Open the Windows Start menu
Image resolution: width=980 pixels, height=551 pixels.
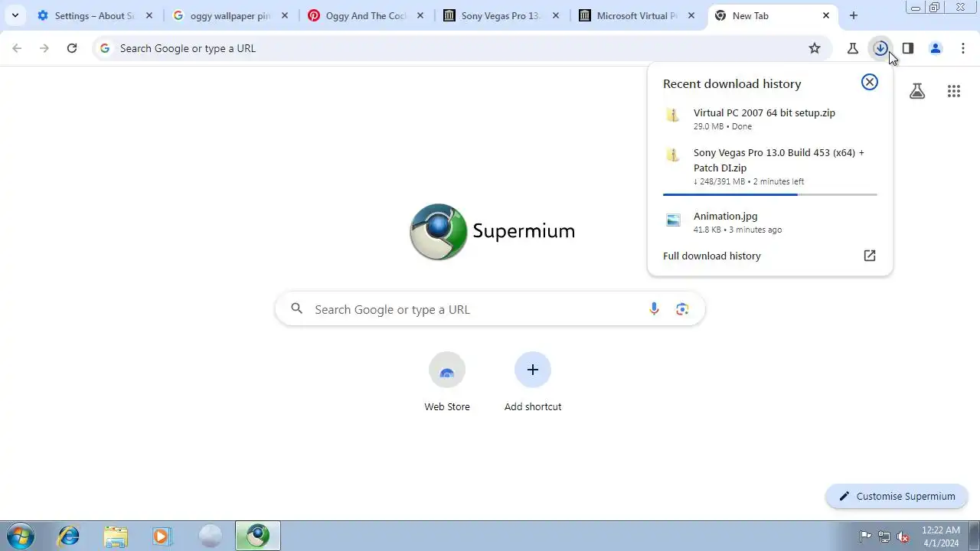click(x=20, y=536)
